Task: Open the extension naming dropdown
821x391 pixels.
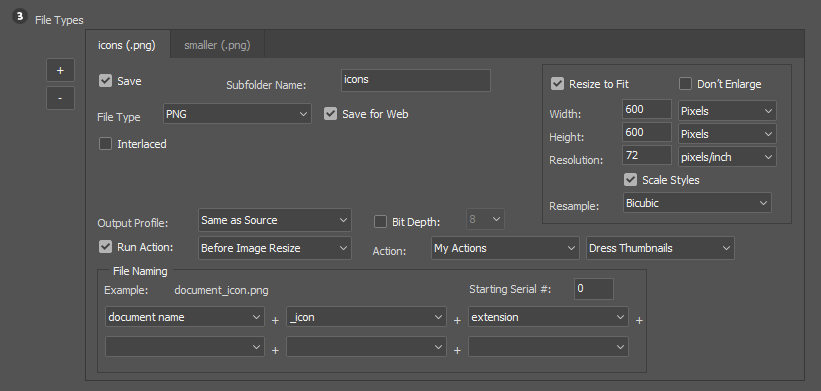Action: click(x=548, y=317)
